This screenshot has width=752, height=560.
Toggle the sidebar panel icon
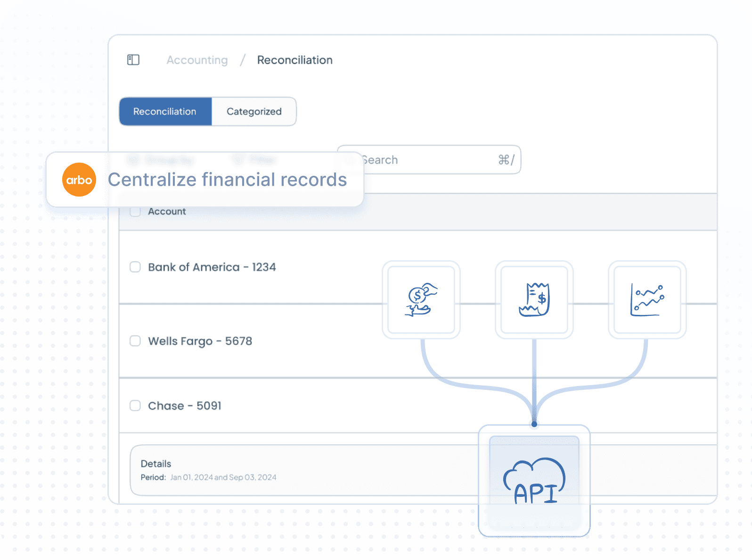click(x=133, y=60)
